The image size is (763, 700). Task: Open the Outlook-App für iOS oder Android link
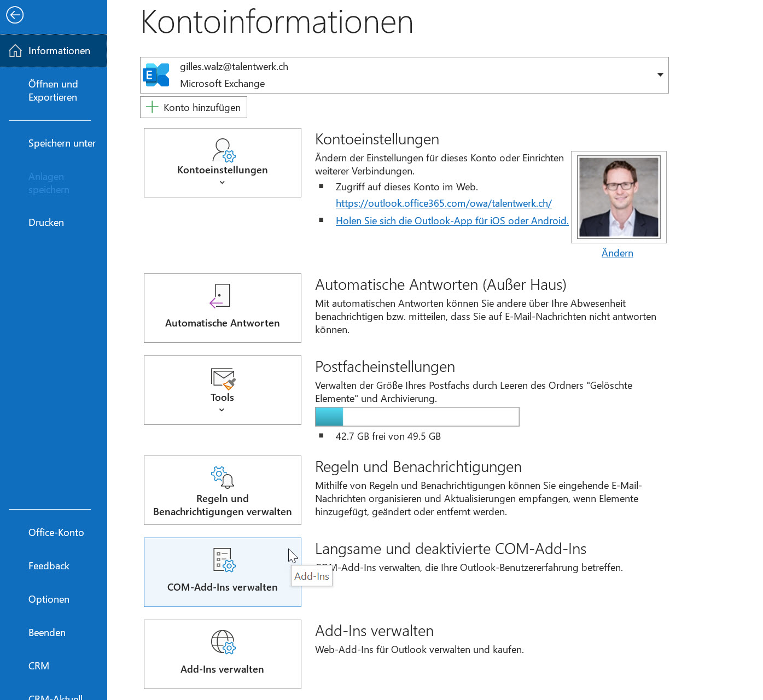click(x=452, y=221)
